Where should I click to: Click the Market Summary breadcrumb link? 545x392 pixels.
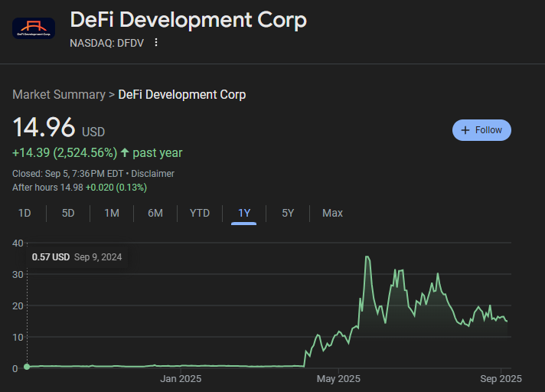click(x=59, y=94)
